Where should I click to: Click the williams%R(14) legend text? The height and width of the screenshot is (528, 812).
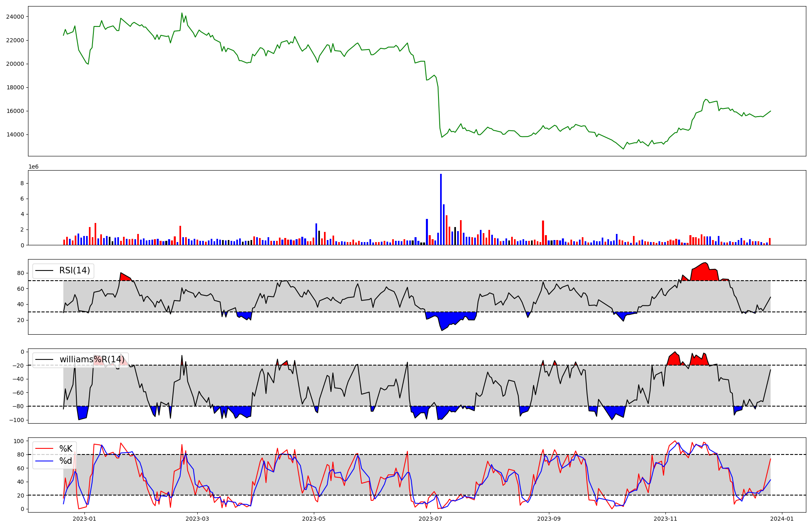(92, 359)
